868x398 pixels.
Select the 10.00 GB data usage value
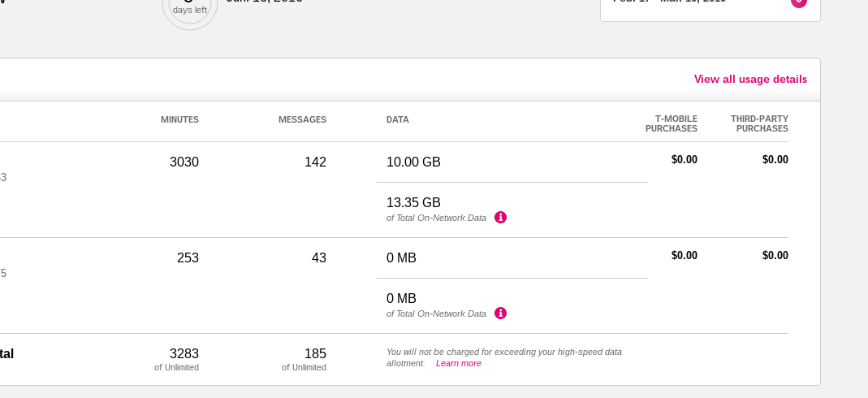click(413, 162)
